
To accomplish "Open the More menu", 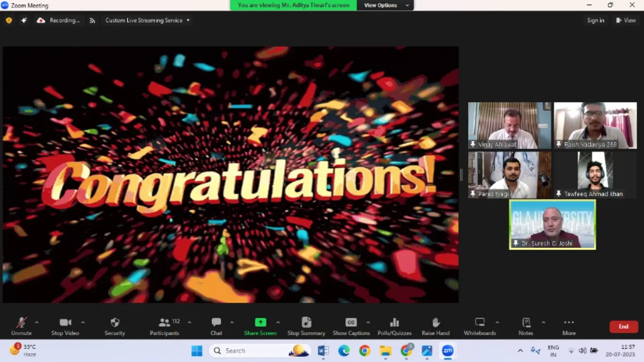I will (569, 323).
